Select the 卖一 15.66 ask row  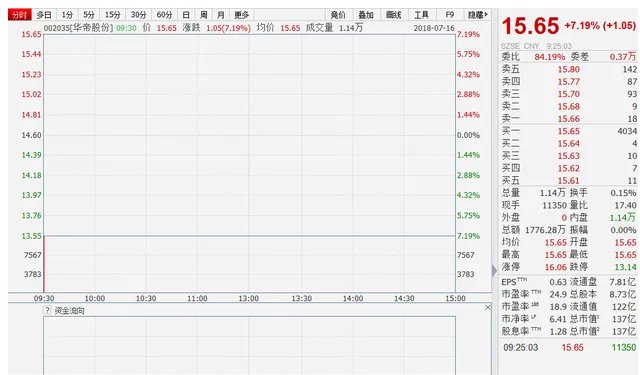(569, 119)
